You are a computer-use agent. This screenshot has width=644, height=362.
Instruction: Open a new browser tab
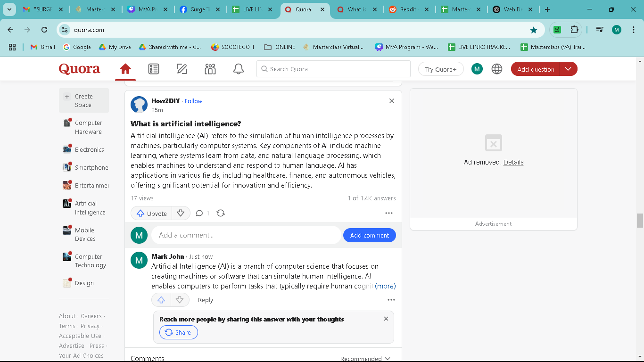(547, 9)
